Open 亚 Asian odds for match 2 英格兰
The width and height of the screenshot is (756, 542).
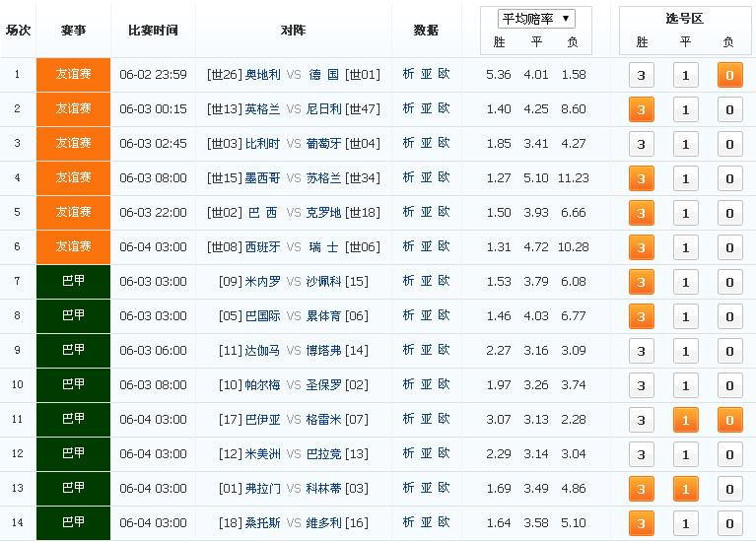point(426,108)
